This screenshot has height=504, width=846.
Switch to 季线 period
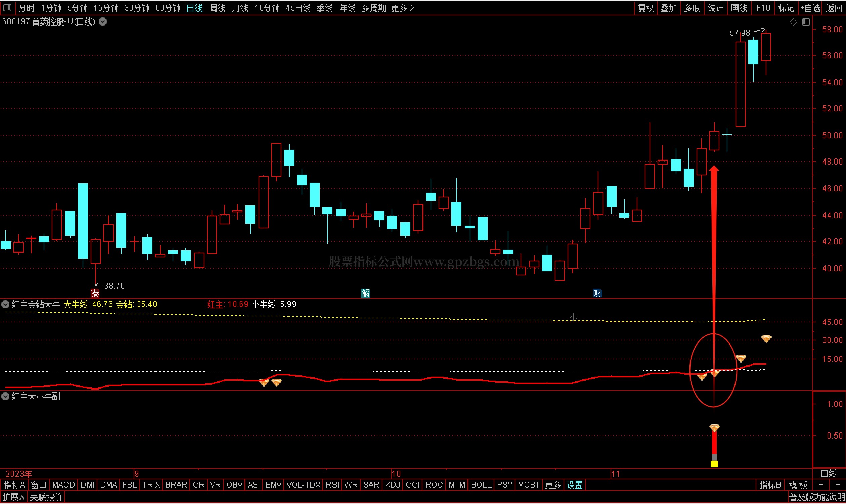point(325,8)
